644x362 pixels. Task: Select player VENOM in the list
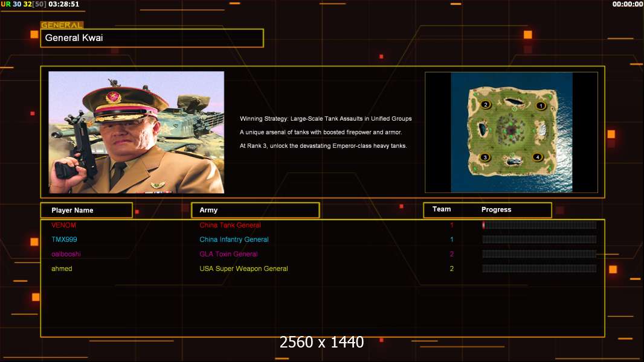[x=63, y=225]
